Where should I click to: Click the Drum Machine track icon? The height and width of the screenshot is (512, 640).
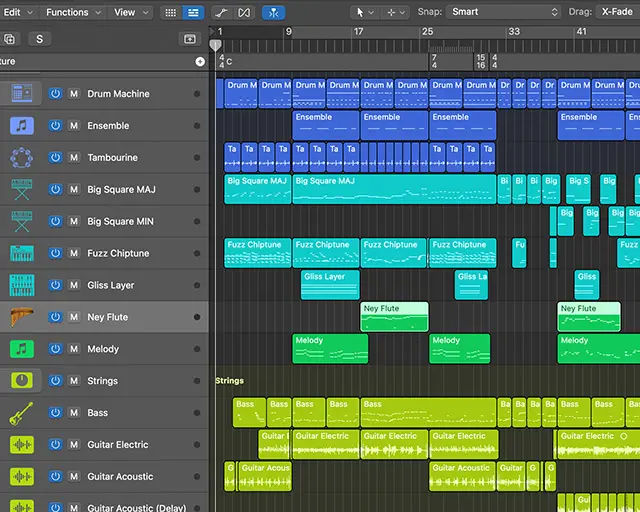point(21,93)
